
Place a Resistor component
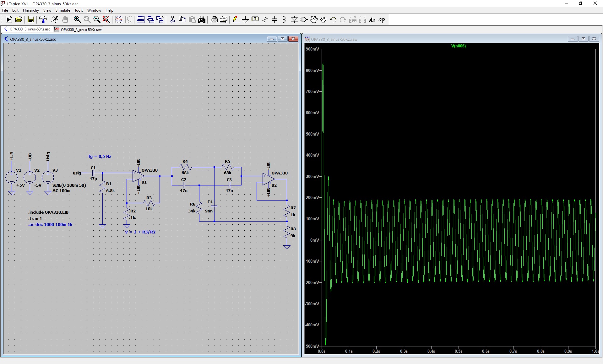(265, 19)
